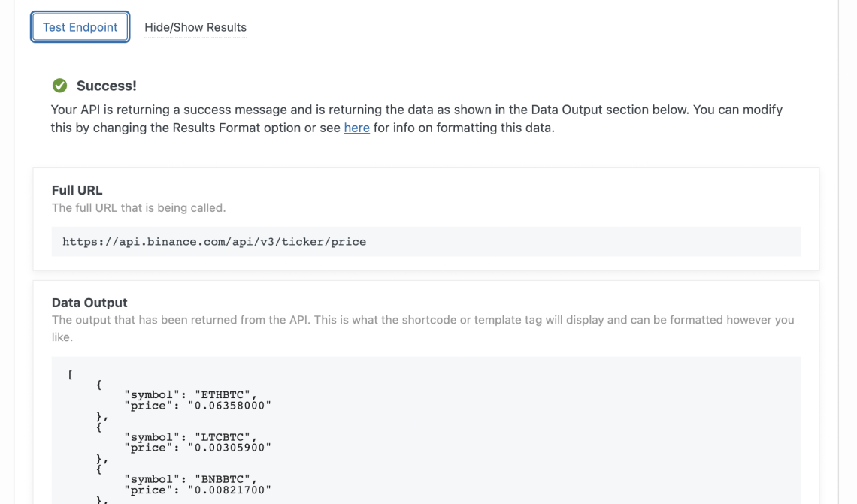The image size is (857, 504).
Task: Open the 'here' formatting documentation link
Action: (356, 128)
